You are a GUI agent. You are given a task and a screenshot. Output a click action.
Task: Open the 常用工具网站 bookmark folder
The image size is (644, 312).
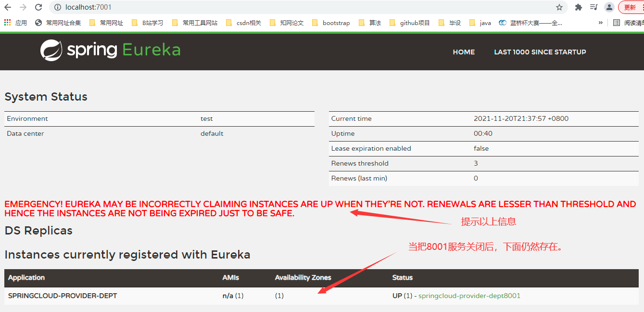pos(195,23)
